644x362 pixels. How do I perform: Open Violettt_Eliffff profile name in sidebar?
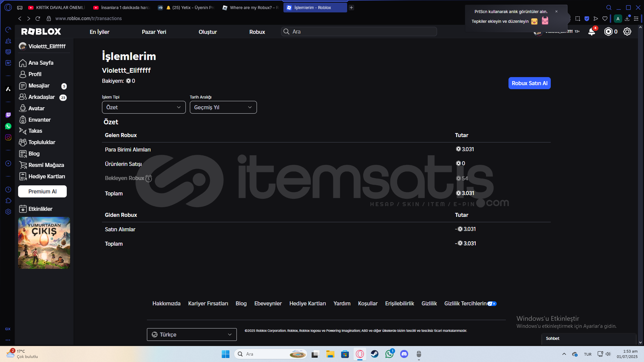(47, 46)
